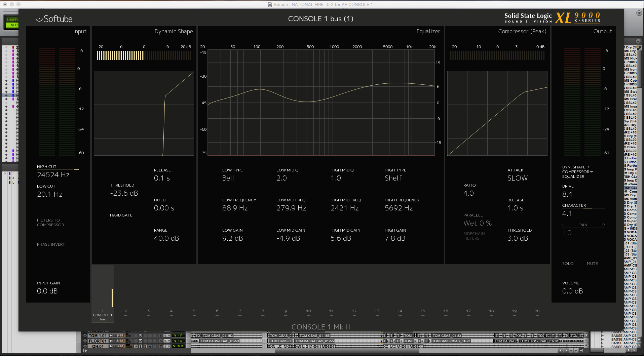Change the LOW TYPE from Bell
This screenshot has width=644, height=356.
228,178
